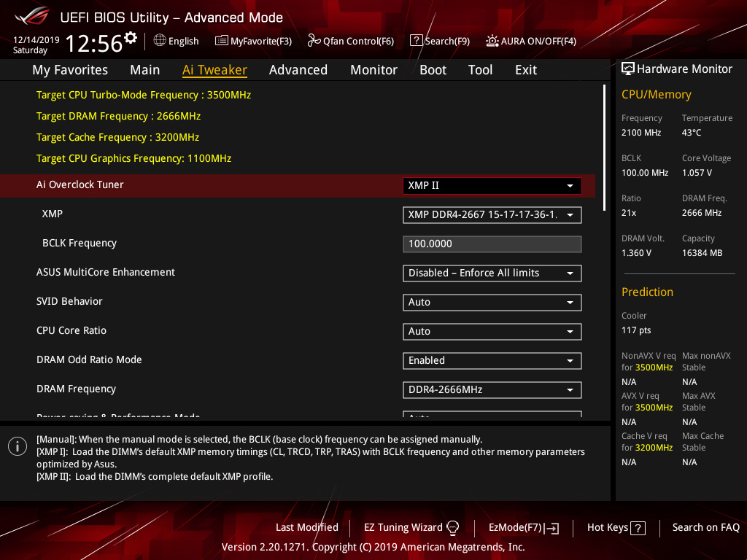Screen dimensions: 747x560
Task: Click the 12:56 clock display
Action: click(94, 43)
